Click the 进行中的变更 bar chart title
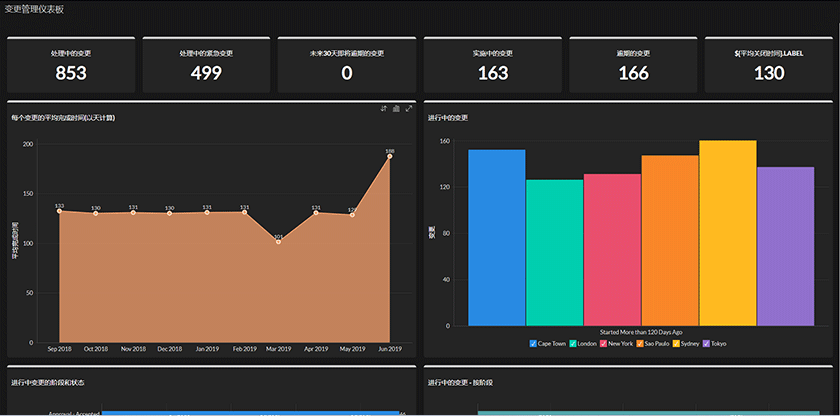This screenshot has height=417, width=840. pyautogui.click(x=448, y=118)
